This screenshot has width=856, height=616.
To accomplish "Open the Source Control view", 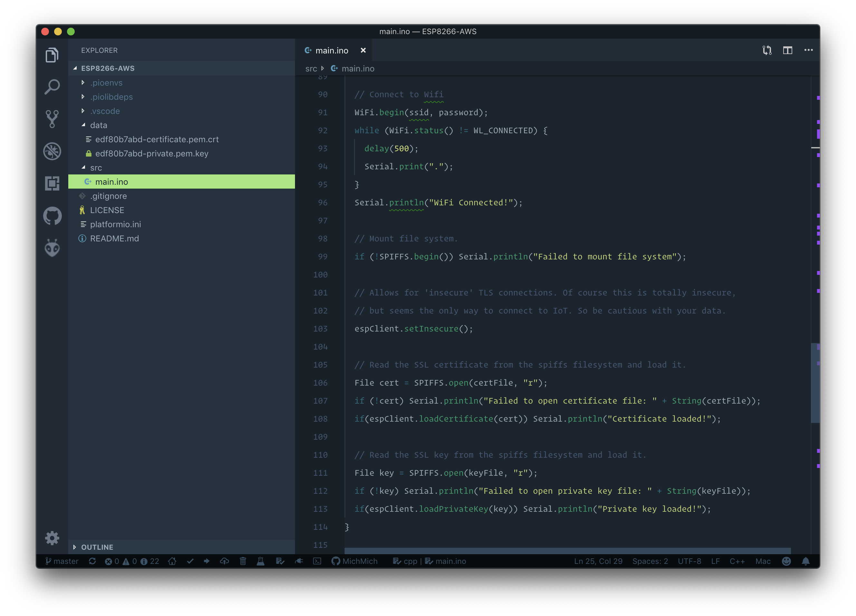I will (52, 119).
